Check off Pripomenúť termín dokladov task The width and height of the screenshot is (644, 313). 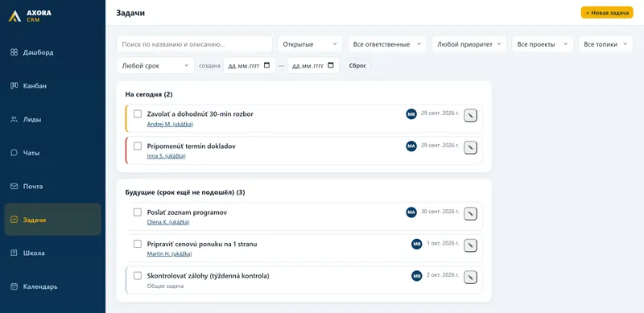(x=138, y=146)
